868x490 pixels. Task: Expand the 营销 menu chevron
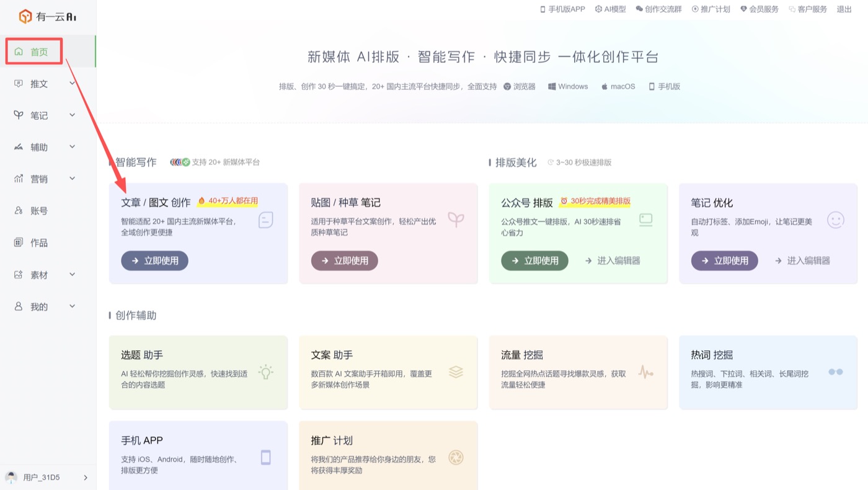(73, 179)
